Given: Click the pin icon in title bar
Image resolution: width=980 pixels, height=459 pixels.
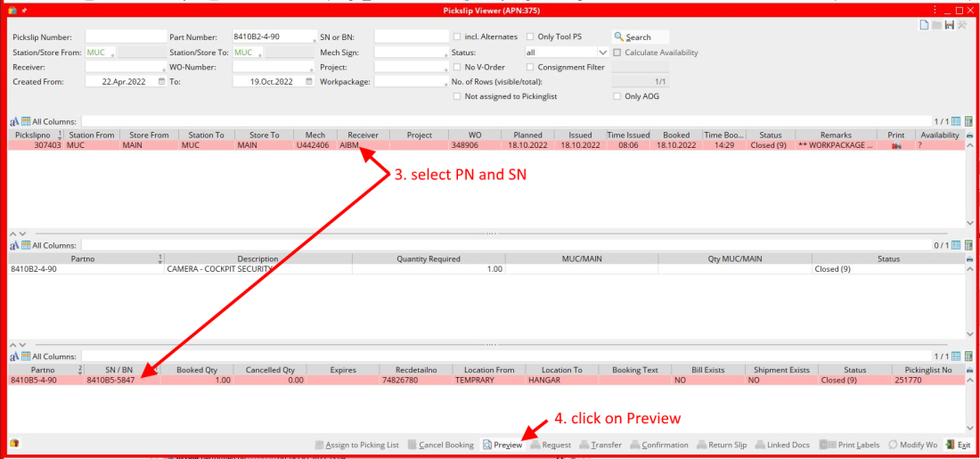Looking at the screenshot, I should point(24,10).
